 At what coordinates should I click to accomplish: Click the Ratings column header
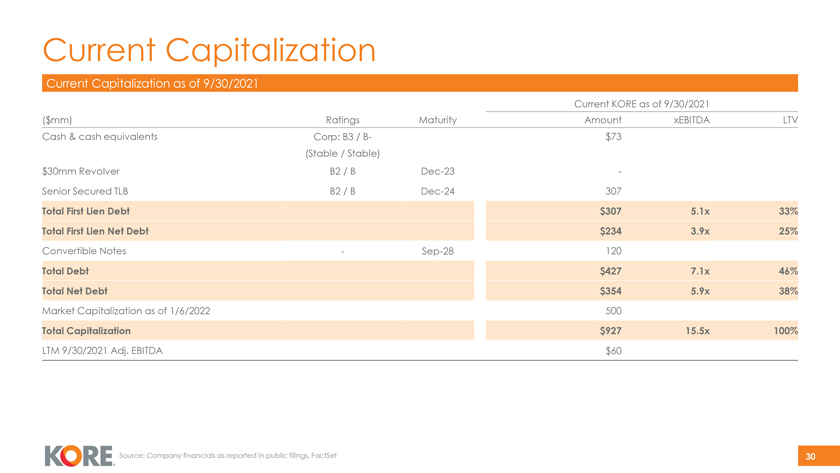(x=342, y=120)
